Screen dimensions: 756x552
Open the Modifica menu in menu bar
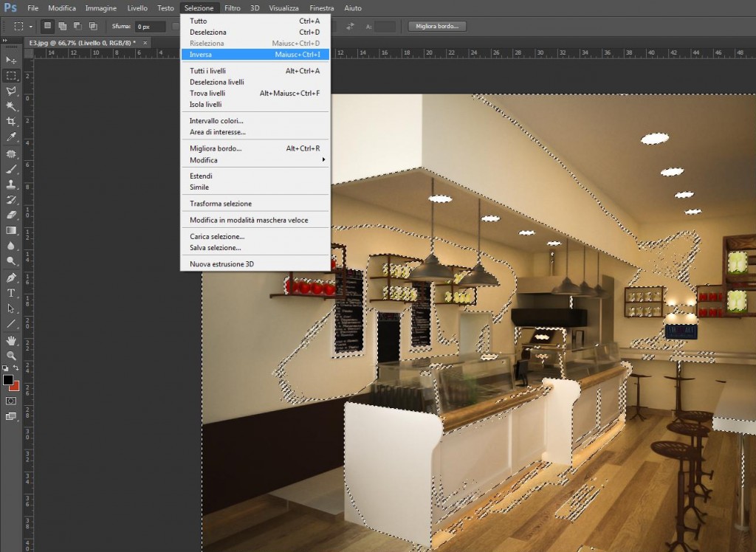point(62,8)
